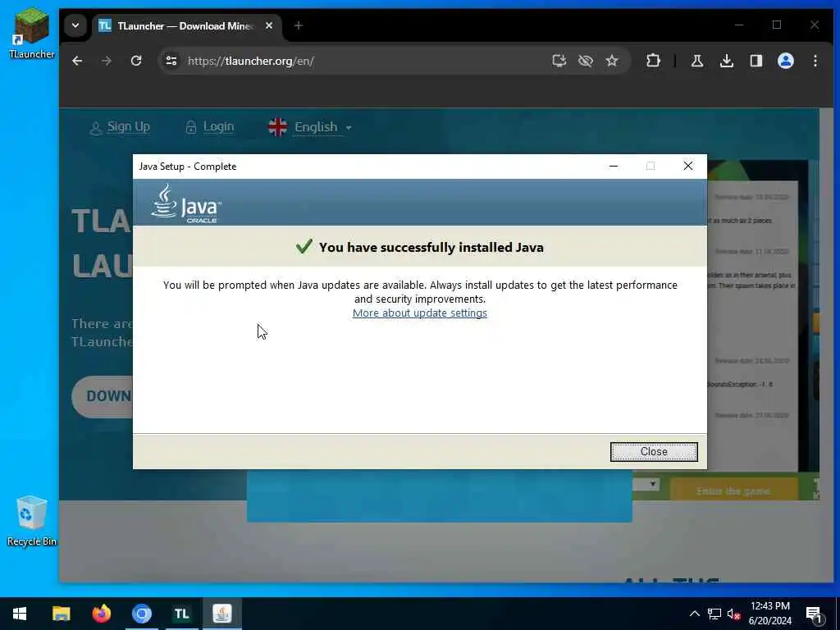The height and width of the screenshot is (630, 840).
Task: Open the notification center icon
Action: click(x=814, y=614)
